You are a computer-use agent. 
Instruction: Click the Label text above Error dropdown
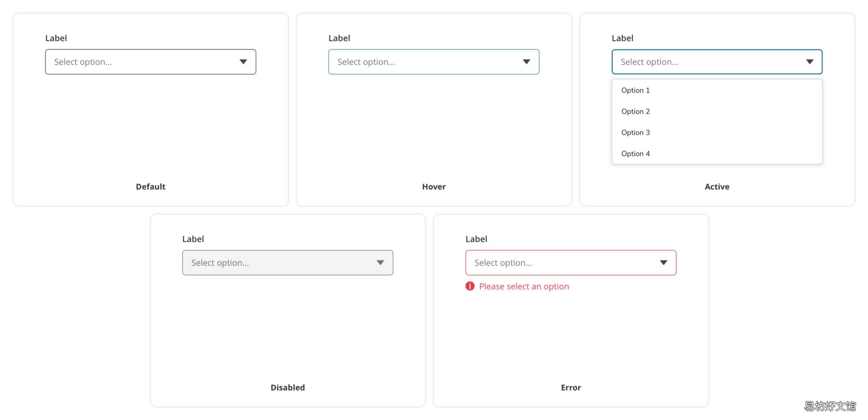click(476, 239)
